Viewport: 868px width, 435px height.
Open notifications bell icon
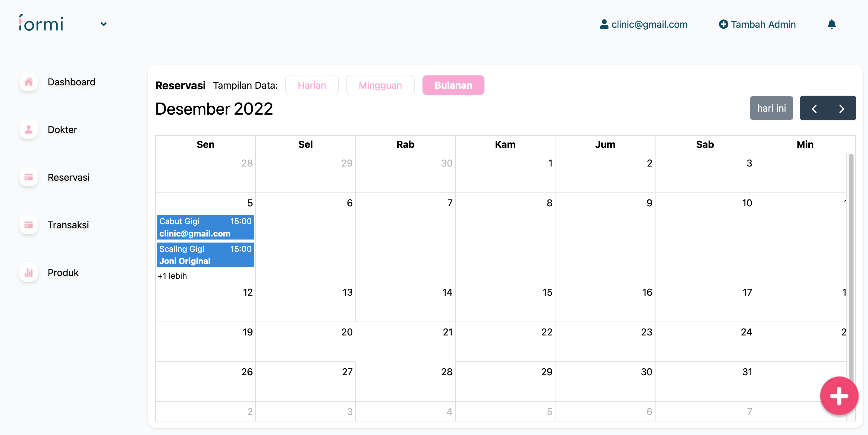831,24
